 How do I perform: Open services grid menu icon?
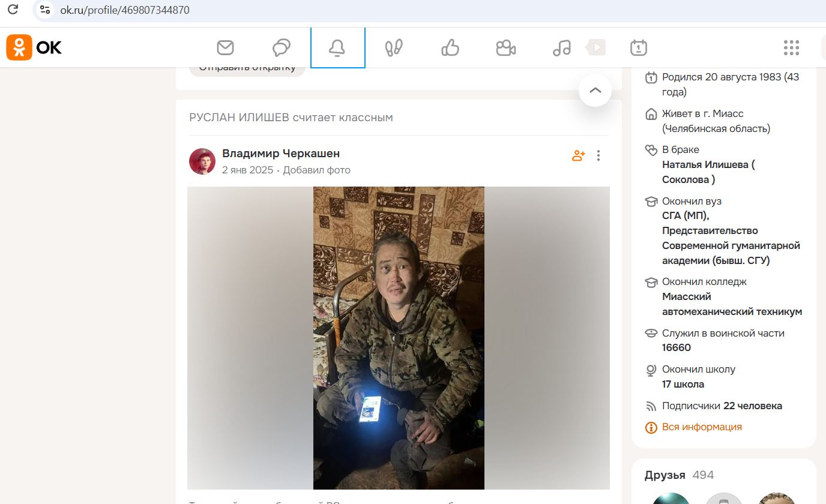(x=791, y=47)
